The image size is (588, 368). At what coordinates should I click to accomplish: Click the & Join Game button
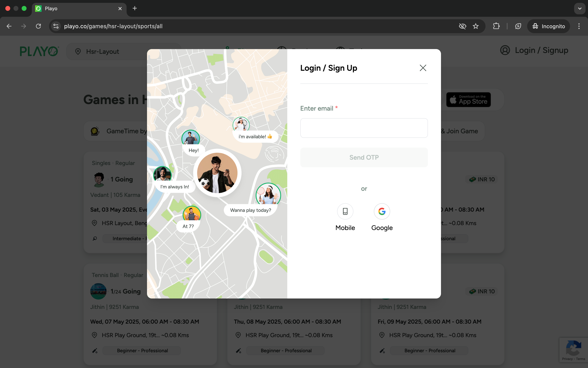[463, 131]
